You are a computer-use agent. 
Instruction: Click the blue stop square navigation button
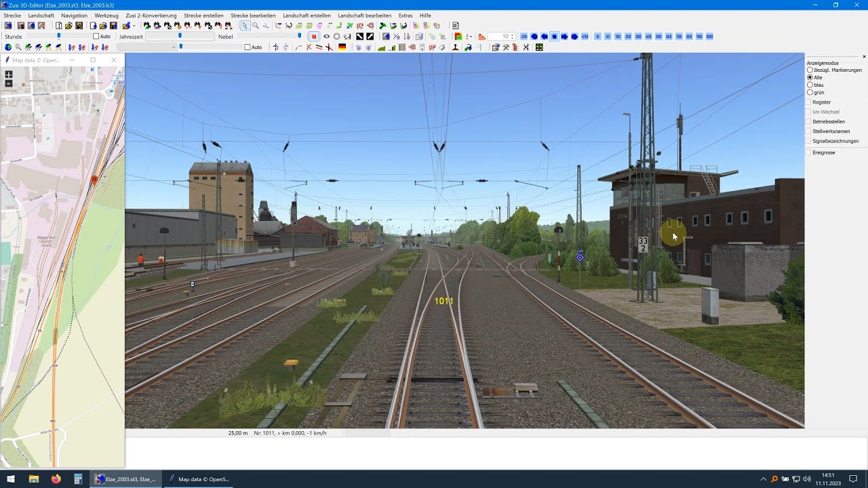coord(554,37)
